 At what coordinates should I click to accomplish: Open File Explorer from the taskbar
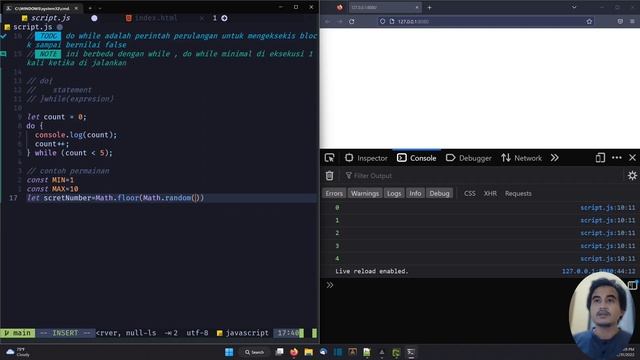point(309,352)
